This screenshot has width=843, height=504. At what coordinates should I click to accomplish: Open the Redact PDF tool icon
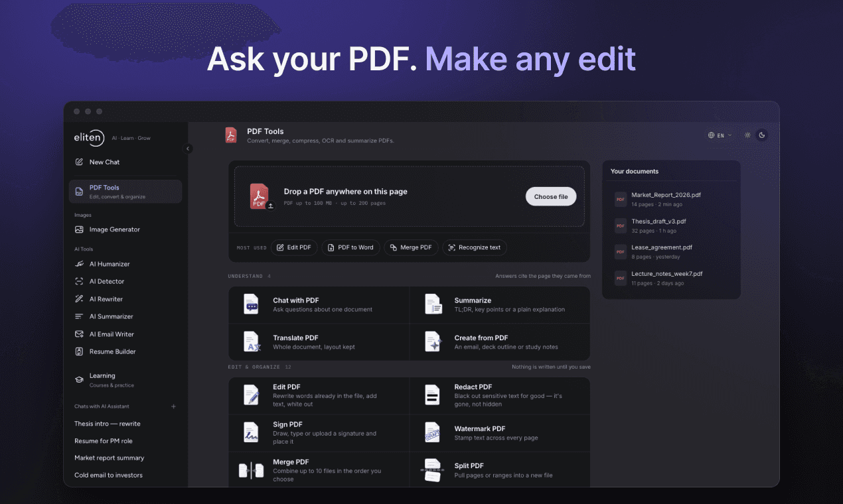coord(433,395)
